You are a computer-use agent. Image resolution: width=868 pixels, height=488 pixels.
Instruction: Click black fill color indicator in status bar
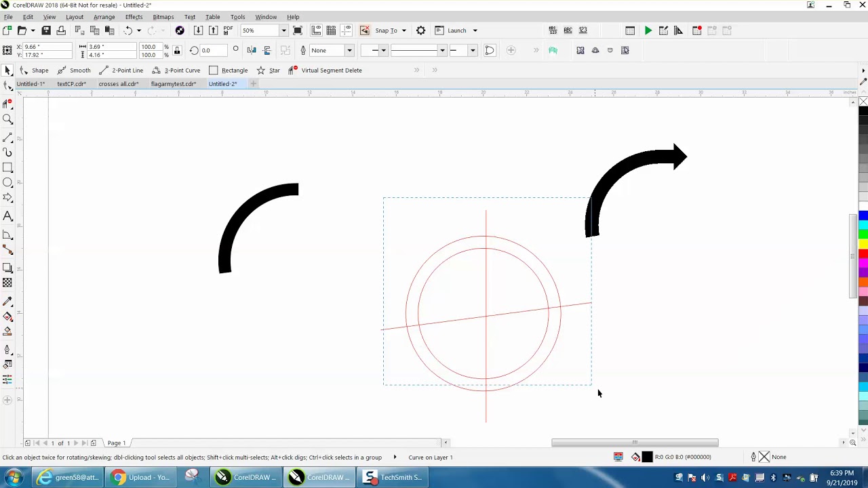[x=647, y=457]
